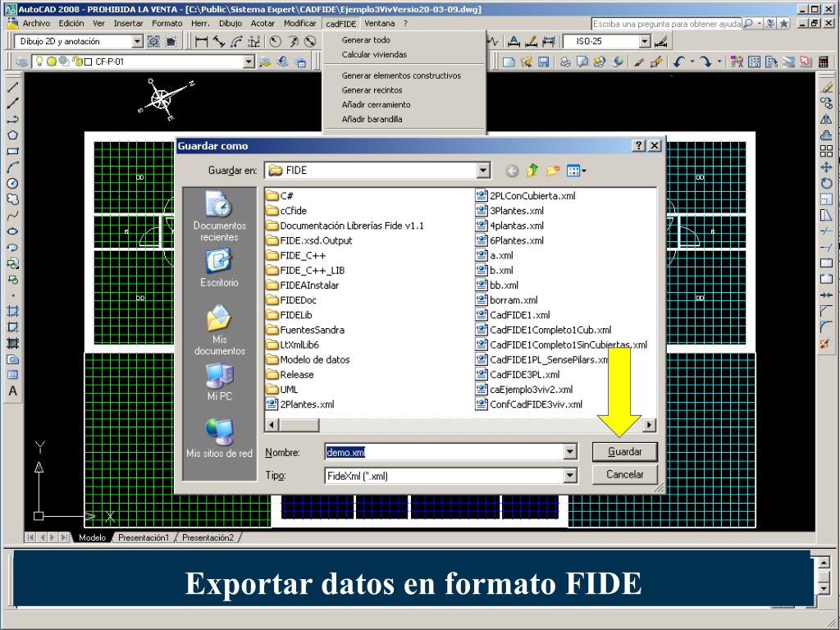840x630 pixels.
Task: Select the Line draw tool
Action: [12, 87]
